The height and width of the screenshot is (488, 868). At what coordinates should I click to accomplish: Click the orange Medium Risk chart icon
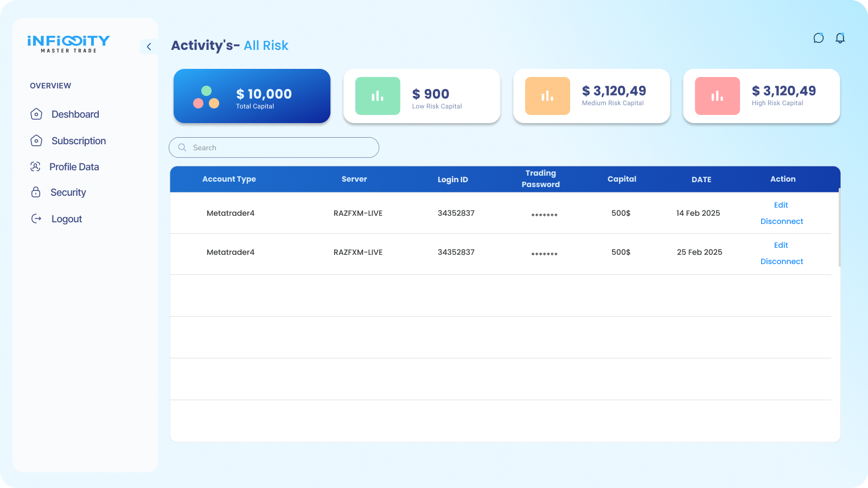pos(547,96)
